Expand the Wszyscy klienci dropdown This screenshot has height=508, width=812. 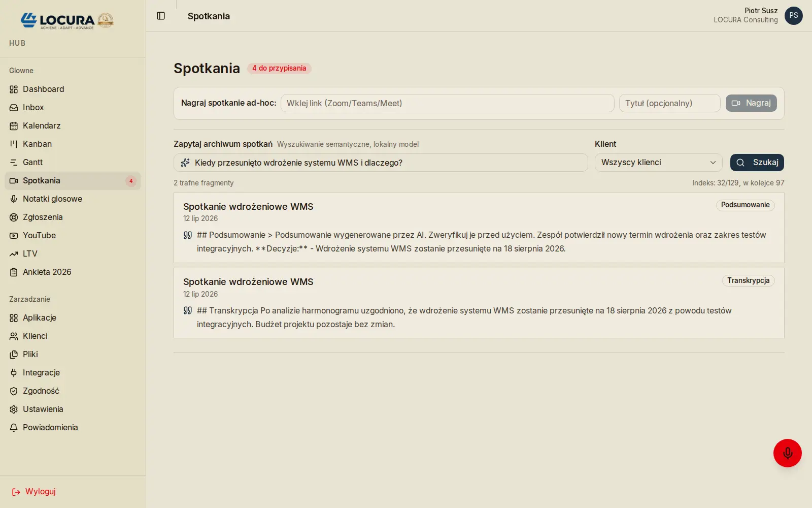point(658,163)
